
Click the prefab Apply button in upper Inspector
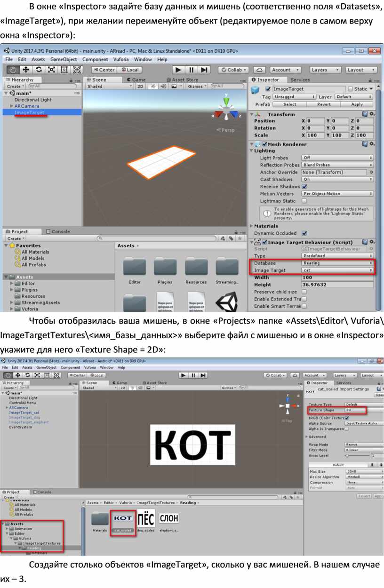(x=357, y=104)
